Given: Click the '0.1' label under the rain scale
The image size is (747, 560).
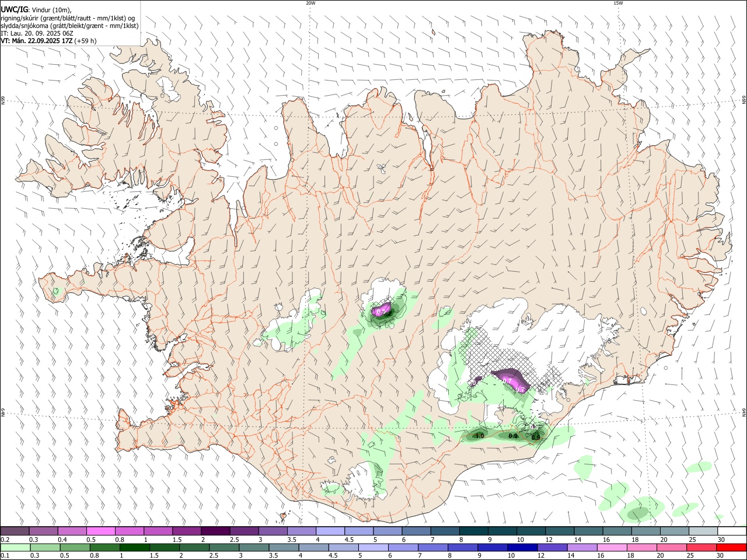Looking at the screenshot, I should 5,555.
